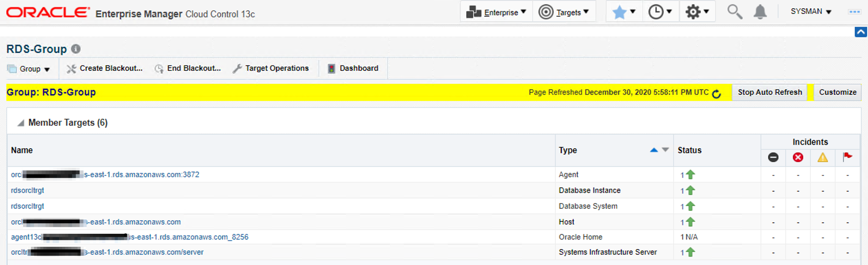
Task: Open the SYSMAN user menu
Action: pyautogui.click(x=811, y=12)
